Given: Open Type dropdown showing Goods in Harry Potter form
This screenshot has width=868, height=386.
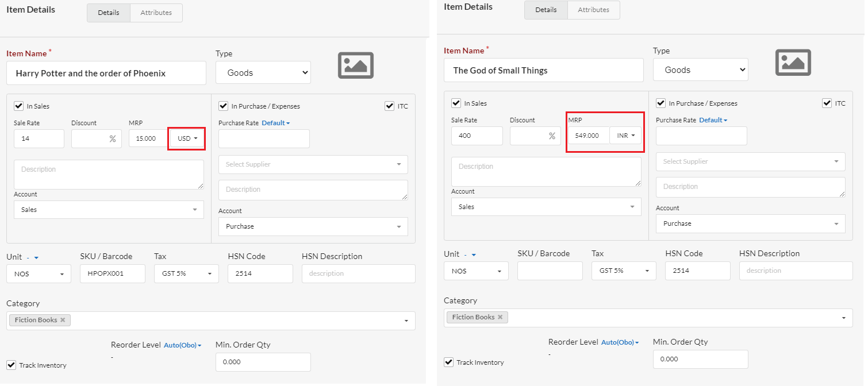Looking at the screenshot, I should pyautogui.click(x=263, y=72).
